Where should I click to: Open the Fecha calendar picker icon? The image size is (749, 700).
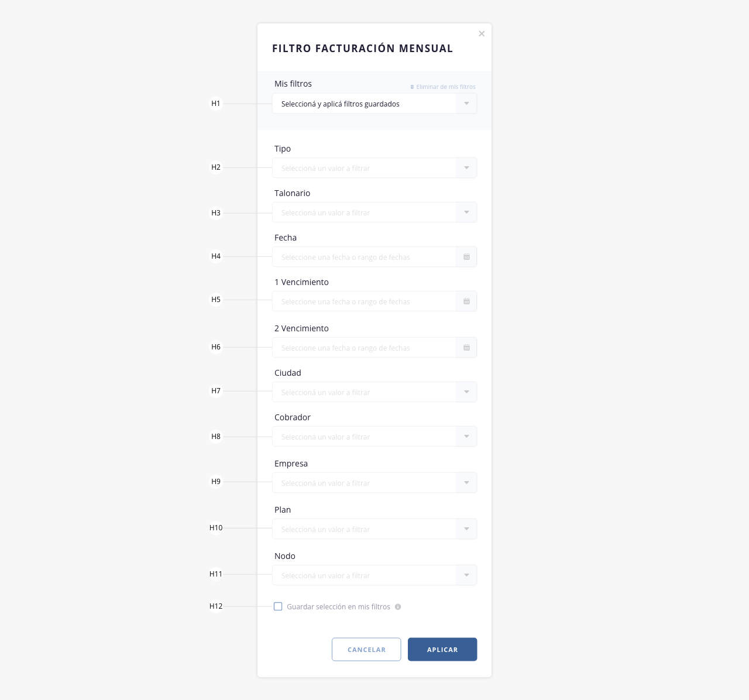click(466, 257)
